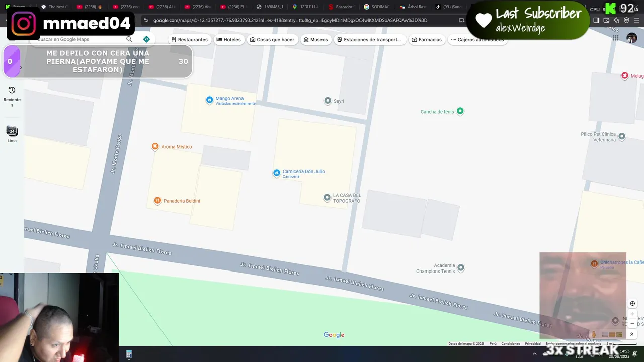This screenshot has height=362, width=644.
Task: Open the Privacidad footer link
Action: click(x=533, y=344)
